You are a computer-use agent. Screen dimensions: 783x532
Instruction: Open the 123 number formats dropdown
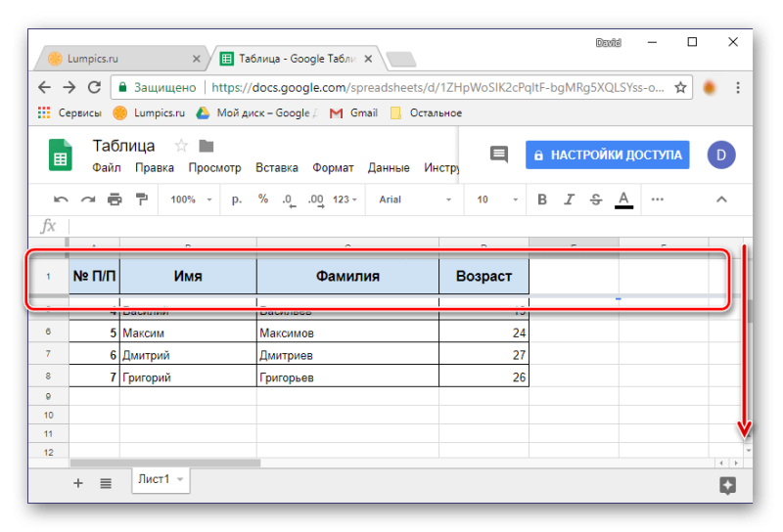[345, 199]
